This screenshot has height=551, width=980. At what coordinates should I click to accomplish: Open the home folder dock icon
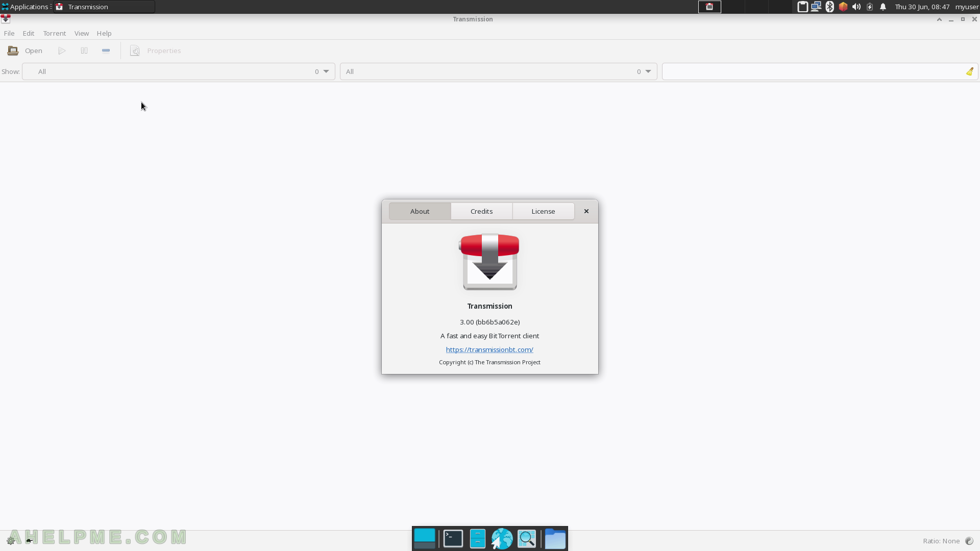coord(555,539)
